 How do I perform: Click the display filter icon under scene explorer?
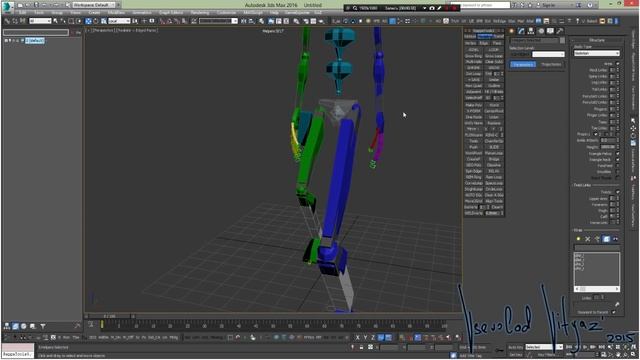pos(43,326)
